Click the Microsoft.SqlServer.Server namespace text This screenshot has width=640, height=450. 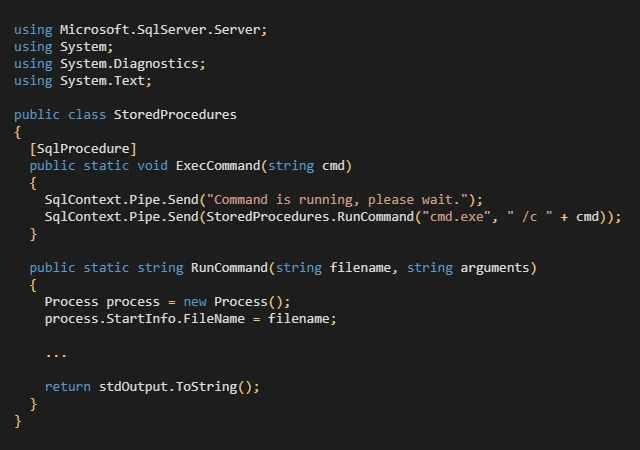click(156, 30)
